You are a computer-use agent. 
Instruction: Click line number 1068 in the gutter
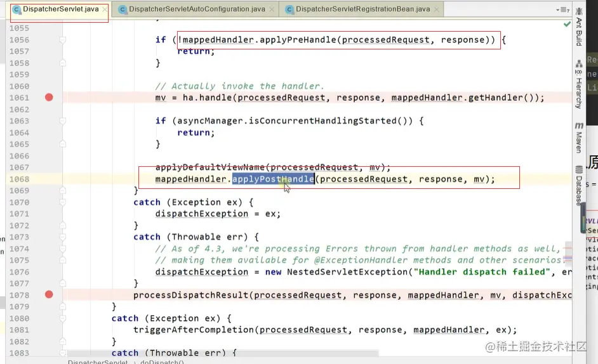[x=19, y=179]
